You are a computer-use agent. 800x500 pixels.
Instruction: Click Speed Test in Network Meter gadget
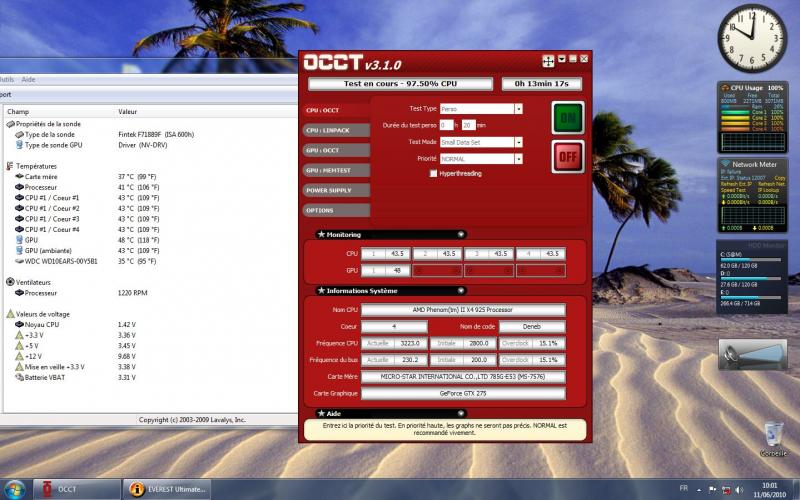734,190
